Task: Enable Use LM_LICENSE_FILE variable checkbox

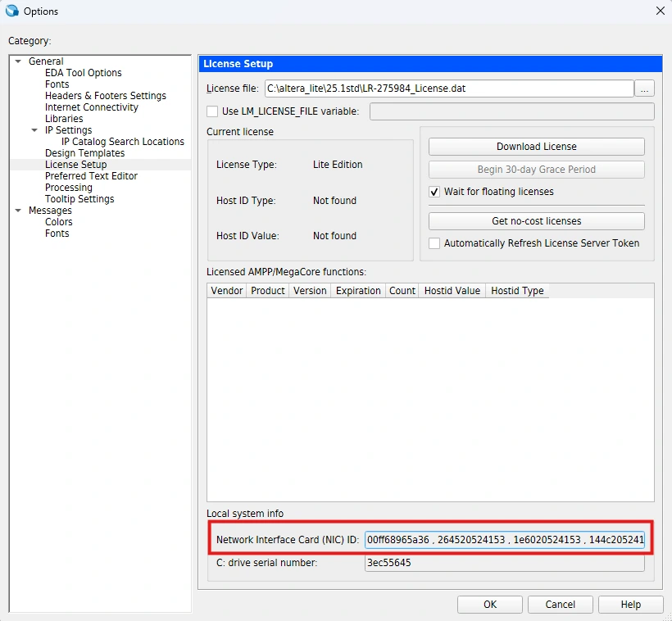Action: point(213,111)
